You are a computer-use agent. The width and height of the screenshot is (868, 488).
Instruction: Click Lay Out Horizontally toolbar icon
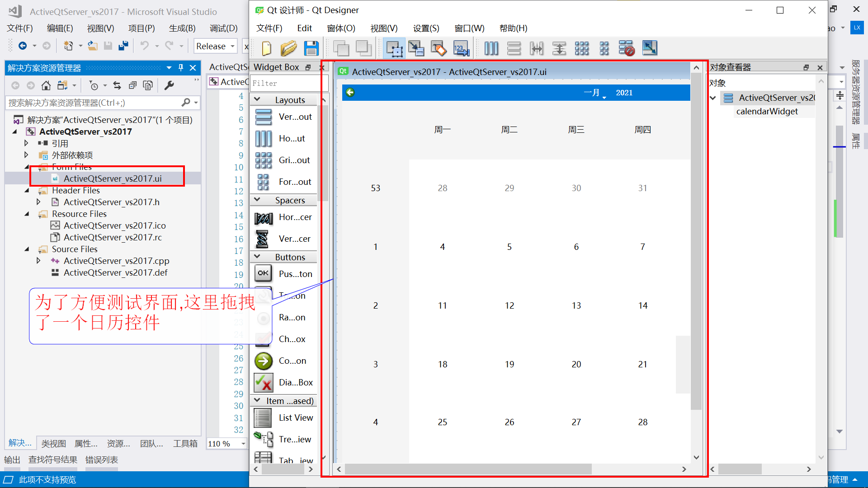[491, 48]
